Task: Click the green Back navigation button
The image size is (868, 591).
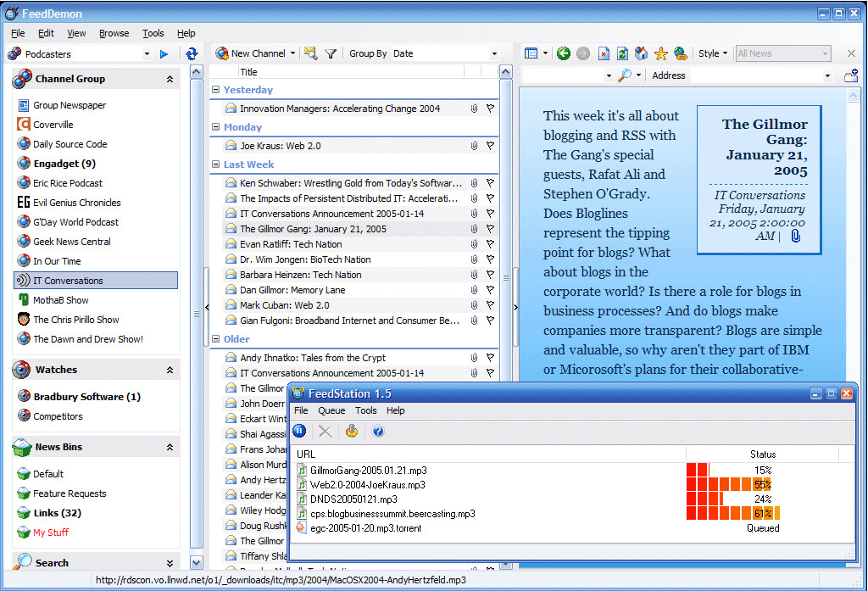Action: pyautogui.click(x=564, y=53)
